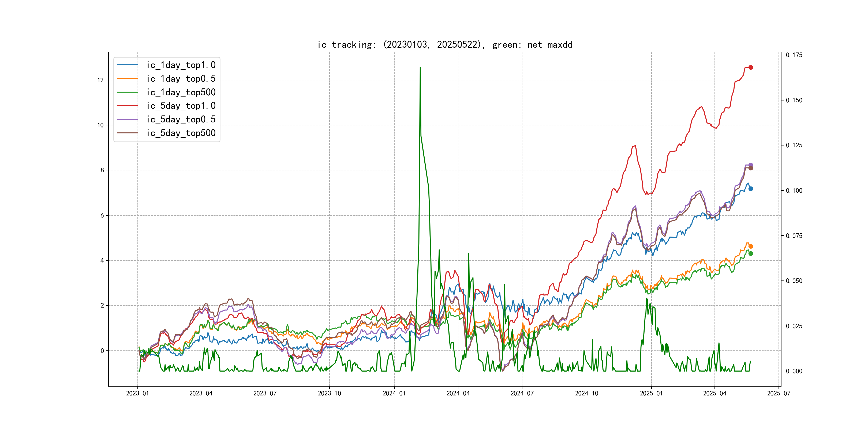Click ic_5day_top1.0 legend label

coord(181,106)
